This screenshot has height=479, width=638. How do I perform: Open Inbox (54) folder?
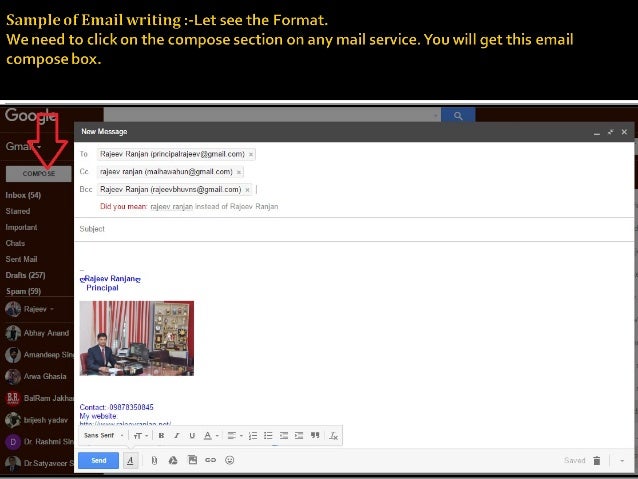(x=23, y=195)
